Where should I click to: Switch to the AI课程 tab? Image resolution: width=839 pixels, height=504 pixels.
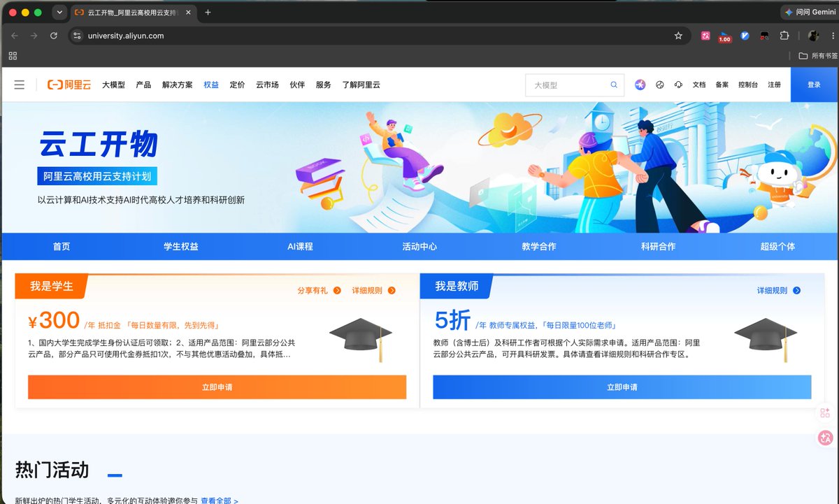click(x=300, y=247)
